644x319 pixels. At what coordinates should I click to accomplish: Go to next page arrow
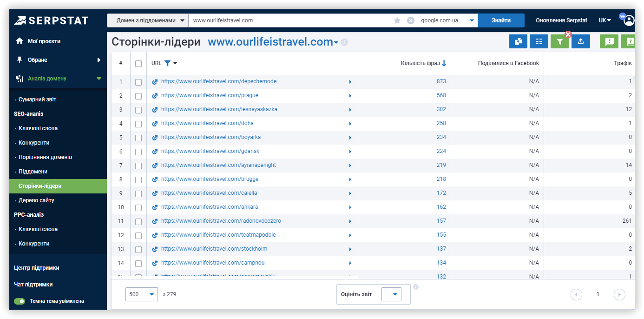tap(619, 294)
